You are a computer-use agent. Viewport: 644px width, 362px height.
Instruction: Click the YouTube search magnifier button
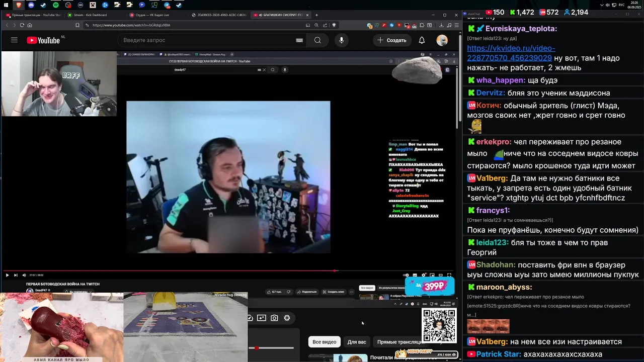(x=317, y=40)
